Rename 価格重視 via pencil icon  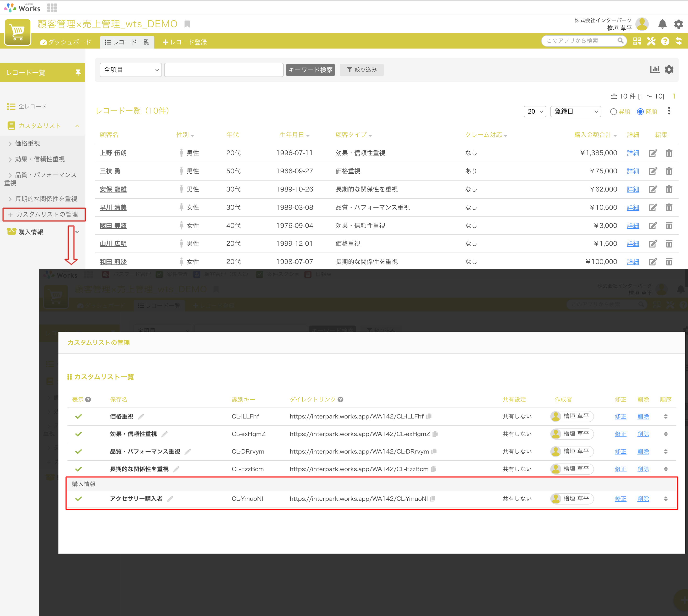(141, 416)
